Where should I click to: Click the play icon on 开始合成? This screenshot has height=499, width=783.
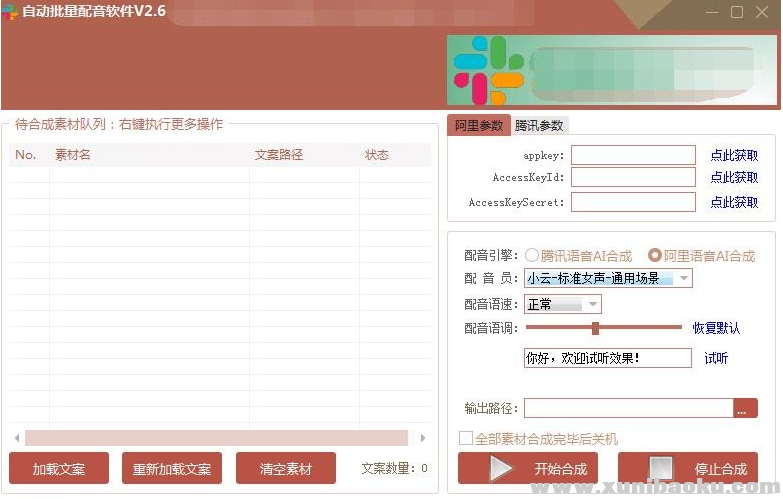[x=501, y=468]
